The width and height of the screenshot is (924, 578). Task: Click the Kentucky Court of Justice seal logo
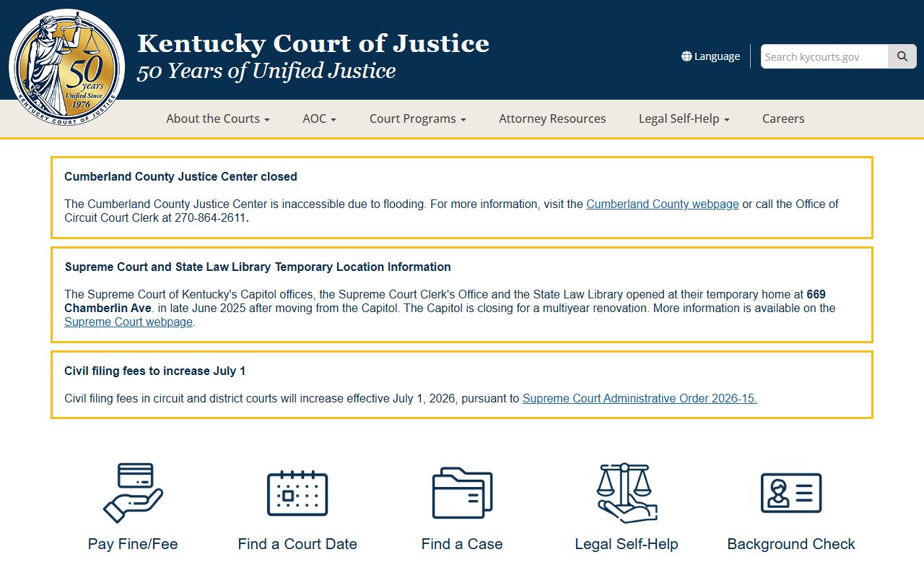click(x=66, y=68)
